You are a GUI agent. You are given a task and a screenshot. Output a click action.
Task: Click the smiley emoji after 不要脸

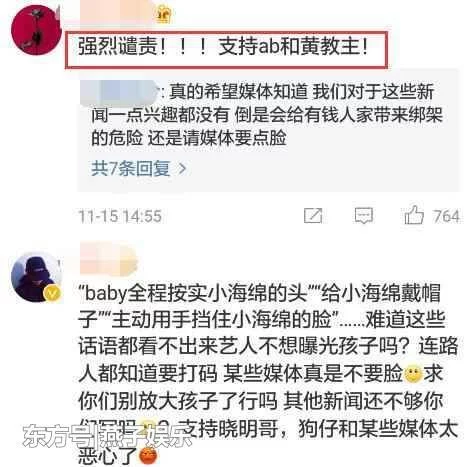(413, 373)
